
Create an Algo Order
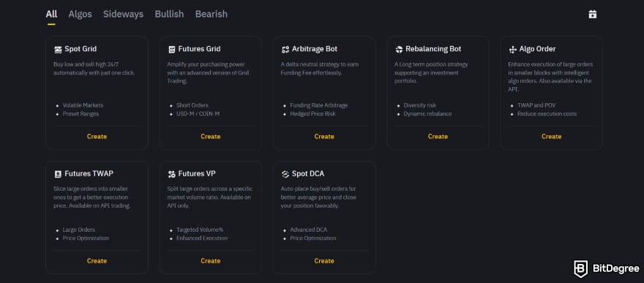(551, 137)
